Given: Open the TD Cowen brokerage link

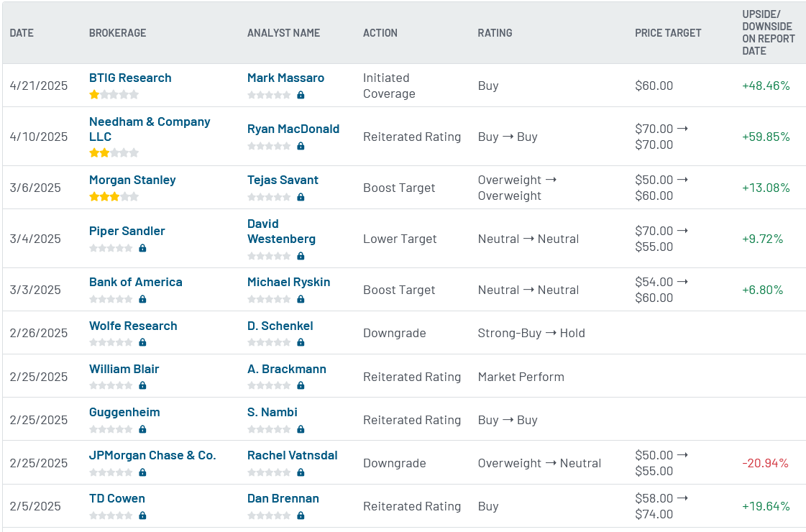Looking at the screenshot, I should click(117, 498).
